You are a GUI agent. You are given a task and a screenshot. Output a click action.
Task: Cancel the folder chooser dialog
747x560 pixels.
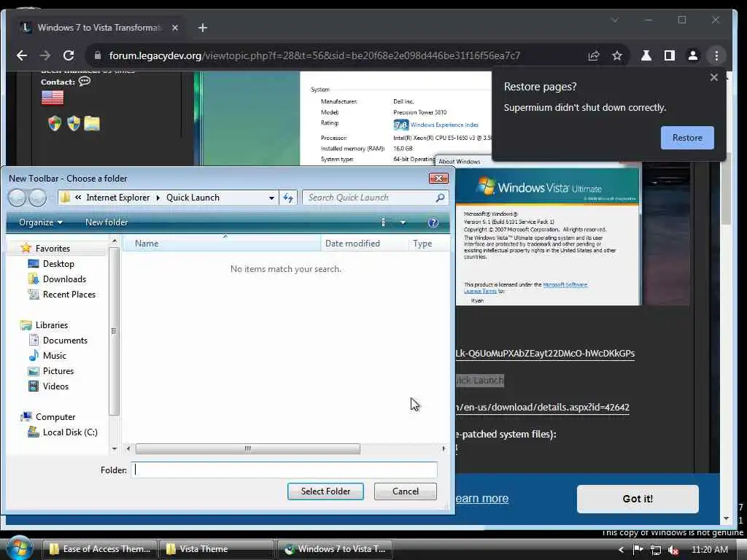pyautogui.click(x=406, y=491)
